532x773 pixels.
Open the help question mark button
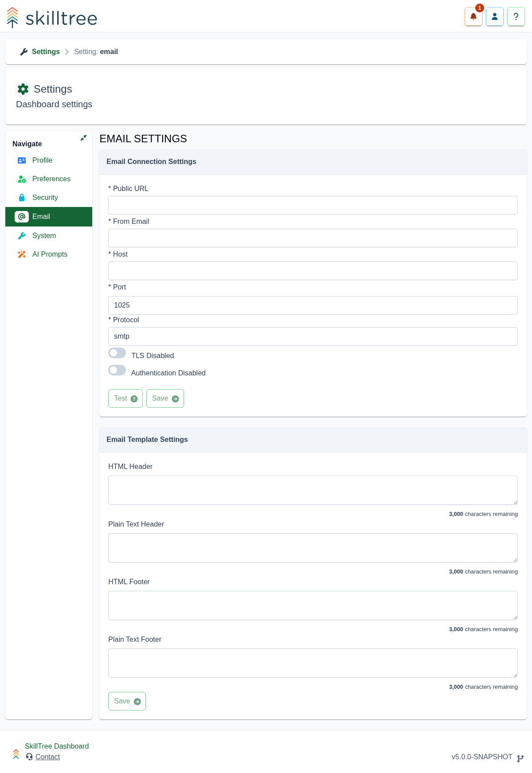[516, 17]
